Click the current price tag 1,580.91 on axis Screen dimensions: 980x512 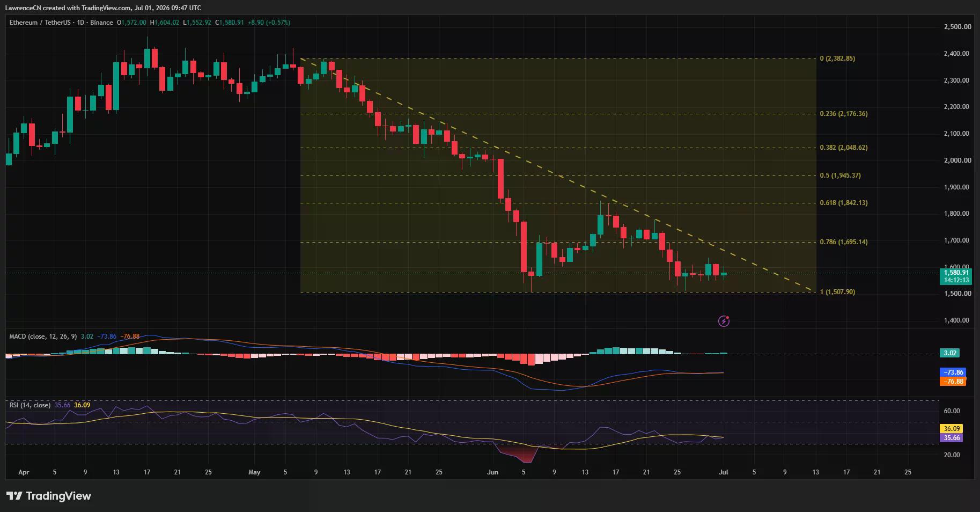pos(956,273)
